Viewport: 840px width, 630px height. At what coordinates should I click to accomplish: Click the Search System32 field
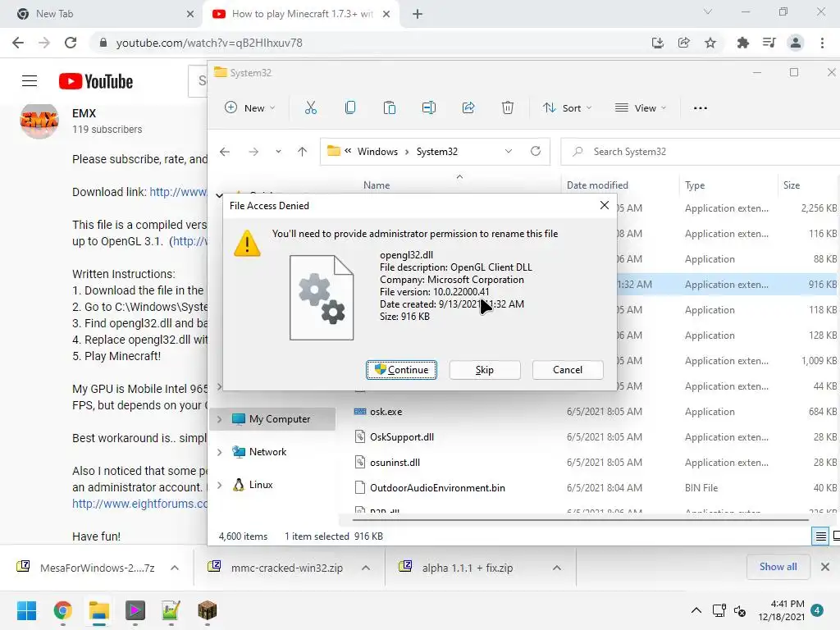(700, 152)
